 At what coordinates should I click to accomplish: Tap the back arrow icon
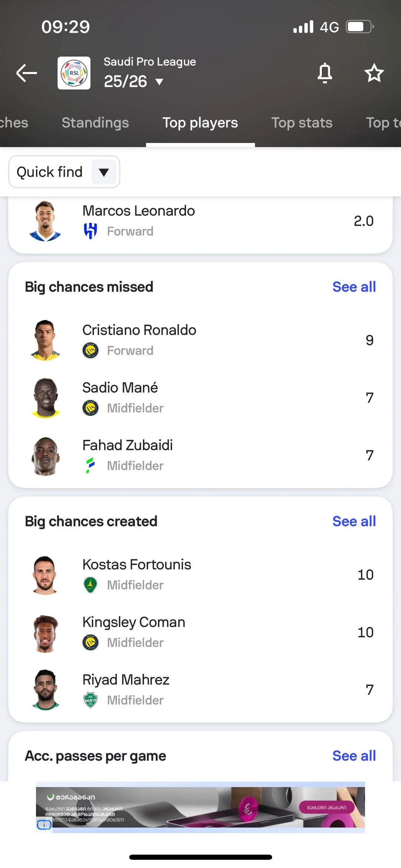click(27, 73)
